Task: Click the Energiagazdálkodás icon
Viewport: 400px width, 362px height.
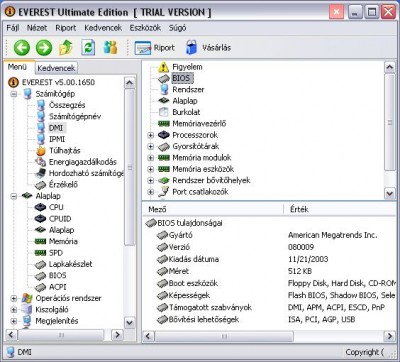Action: pos(41,162)
